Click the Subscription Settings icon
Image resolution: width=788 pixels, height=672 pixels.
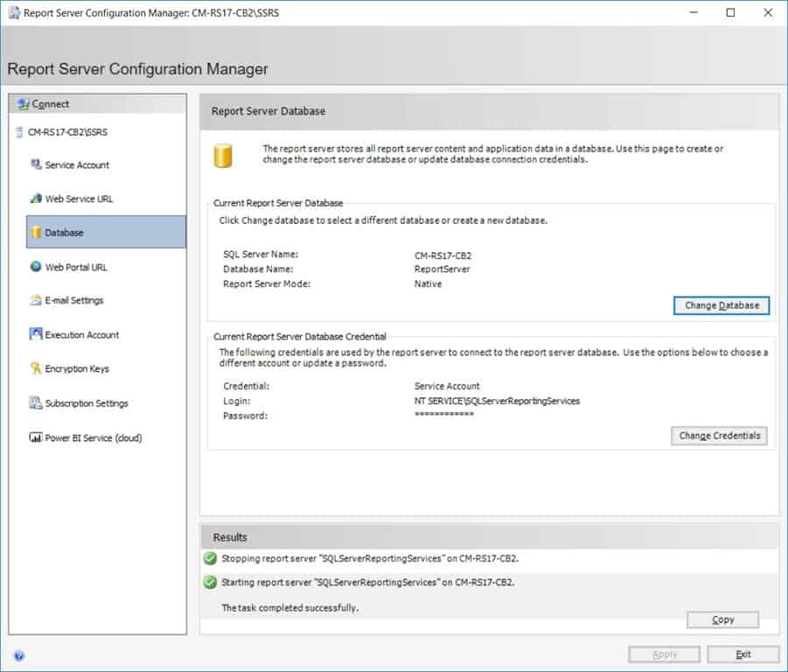36,402
